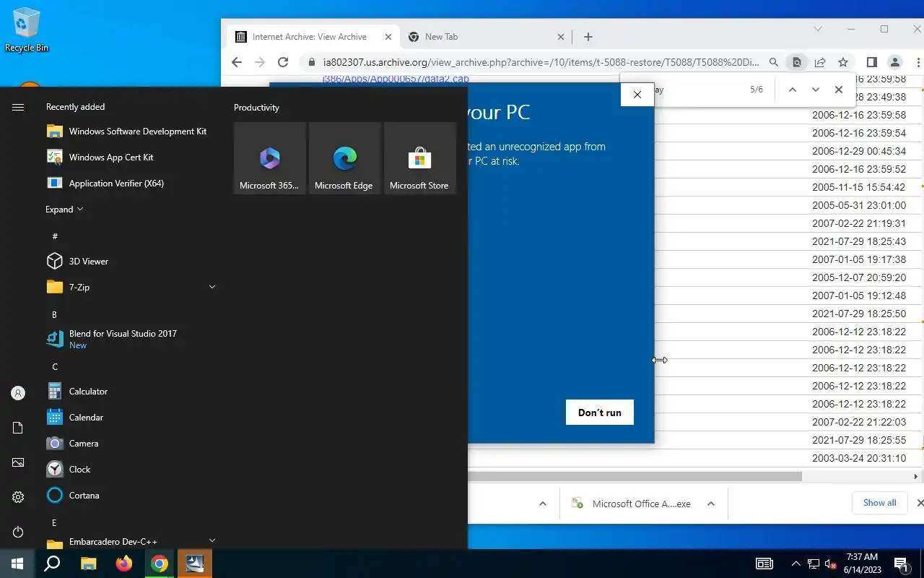Click the taskbar clock
Viewport: 924px width, 578px height.
point(861,564)
